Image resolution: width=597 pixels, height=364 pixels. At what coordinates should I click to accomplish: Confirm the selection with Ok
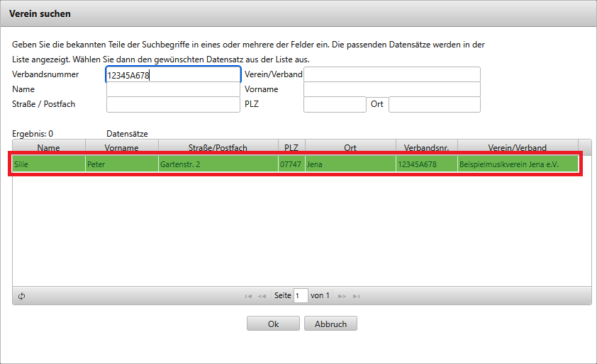273,324
